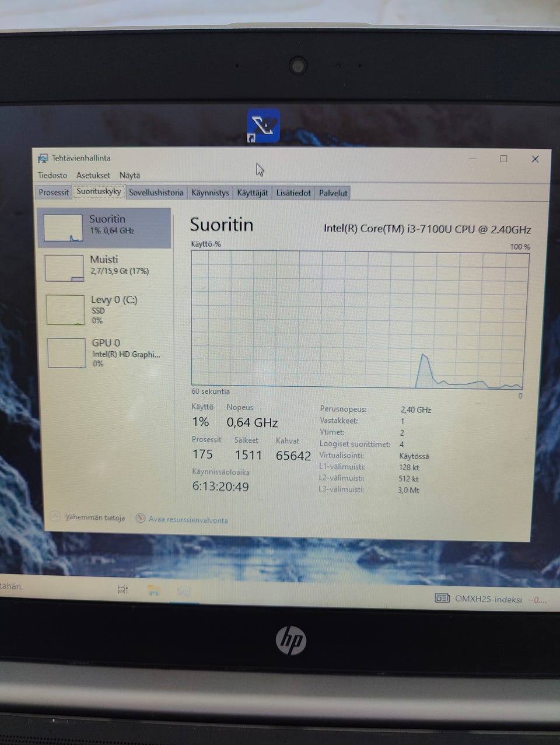The width and height of the screenshot is (560, 745).
Task: Click the Task Manager title bar icon
Action: coord(43,158)
